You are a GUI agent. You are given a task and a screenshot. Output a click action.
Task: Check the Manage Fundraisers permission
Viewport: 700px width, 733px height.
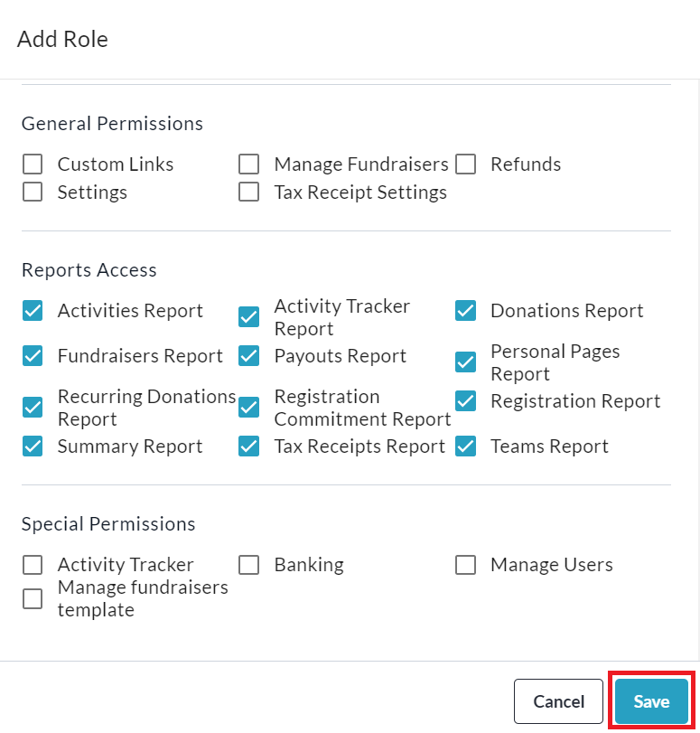(249, 164)
